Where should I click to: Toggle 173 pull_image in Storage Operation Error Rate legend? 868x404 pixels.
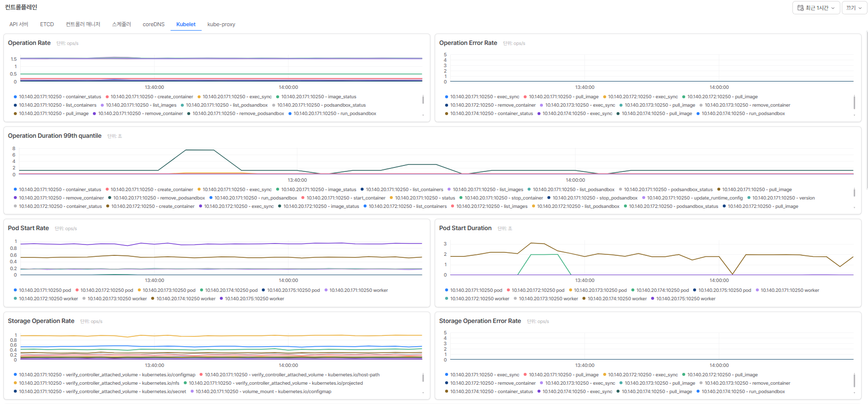click(657, 383)
